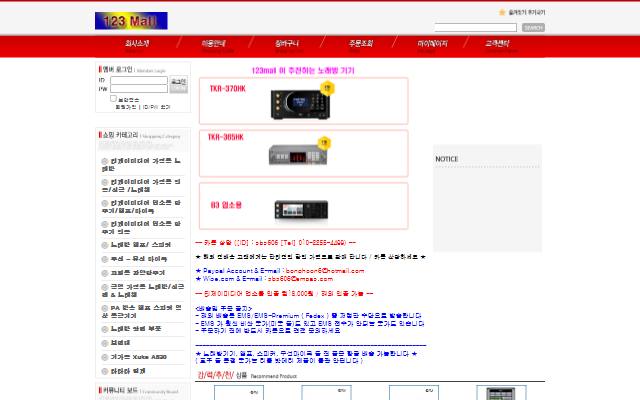Focus the PW password field

(139, 89)
